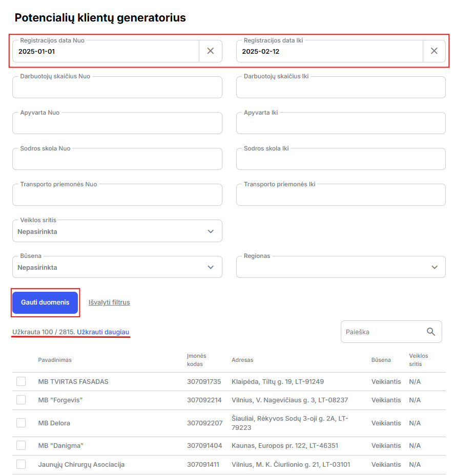Image resolution: width=455 pixels, height=476 pixels.
Task: Load more results via Užkrauti daugiau
Action: point(103,332)
